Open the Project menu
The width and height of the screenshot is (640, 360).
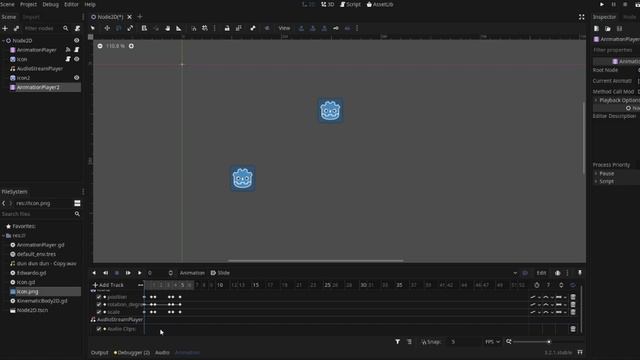[x=28, y=4]
